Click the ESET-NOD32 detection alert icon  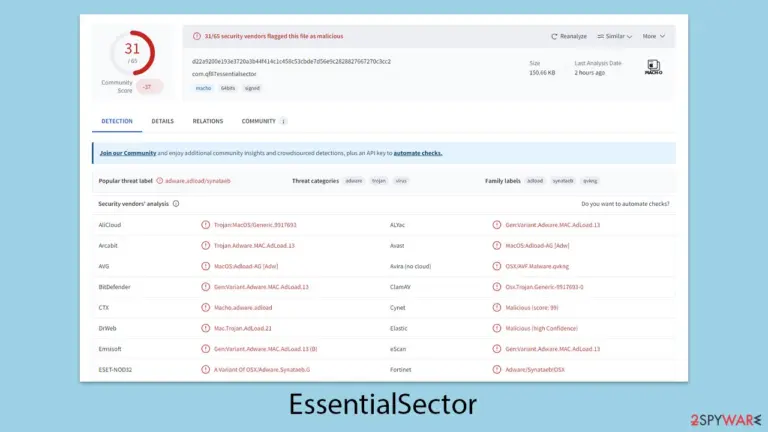(x=205, y=370)
